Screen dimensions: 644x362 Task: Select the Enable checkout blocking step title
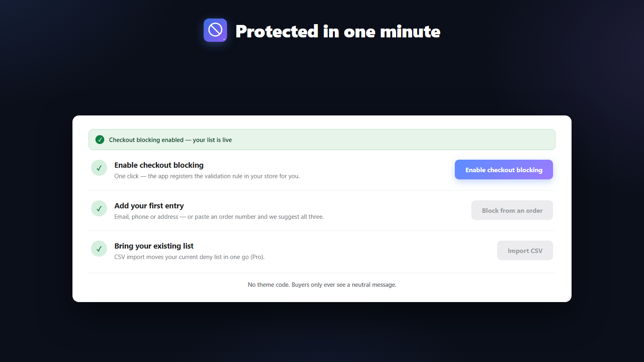point(159,165)
